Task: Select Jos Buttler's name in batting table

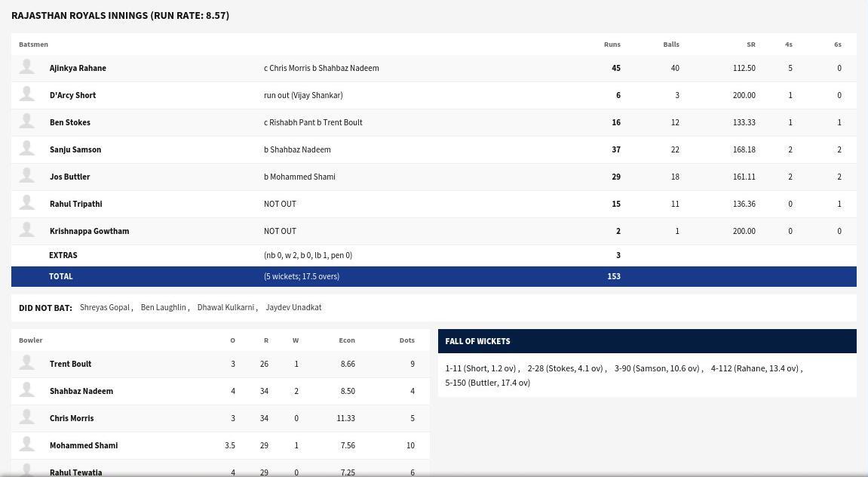Action: click(69, 177)
